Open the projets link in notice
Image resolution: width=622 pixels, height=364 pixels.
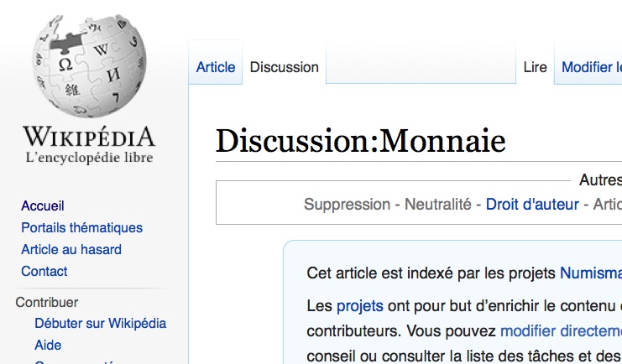tap(360, 306)
